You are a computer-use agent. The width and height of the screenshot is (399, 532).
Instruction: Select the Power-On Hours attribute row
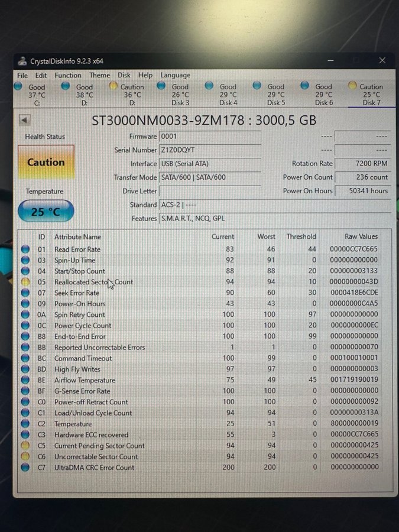click(x=80, y=304)
